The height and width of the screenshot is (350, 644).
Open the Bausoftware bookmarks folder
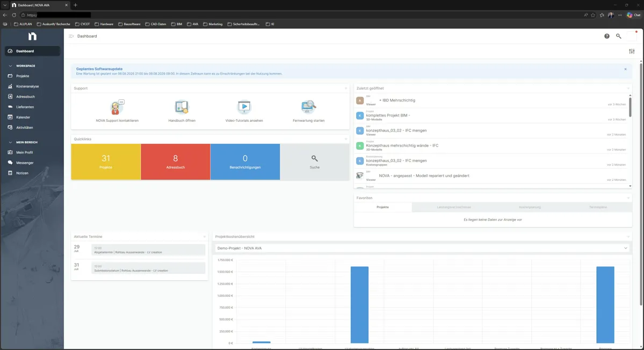click(129, 24)
